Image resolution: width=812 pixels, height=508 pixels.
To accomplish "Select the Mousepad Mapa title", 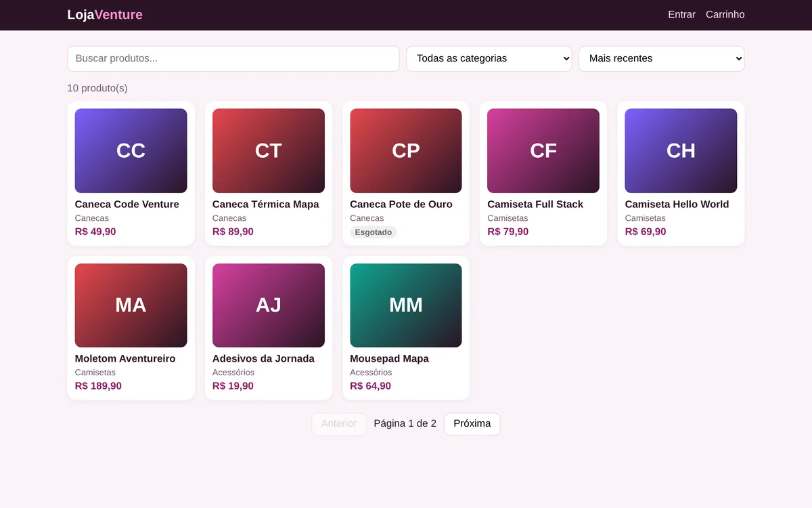I will 389,359.
